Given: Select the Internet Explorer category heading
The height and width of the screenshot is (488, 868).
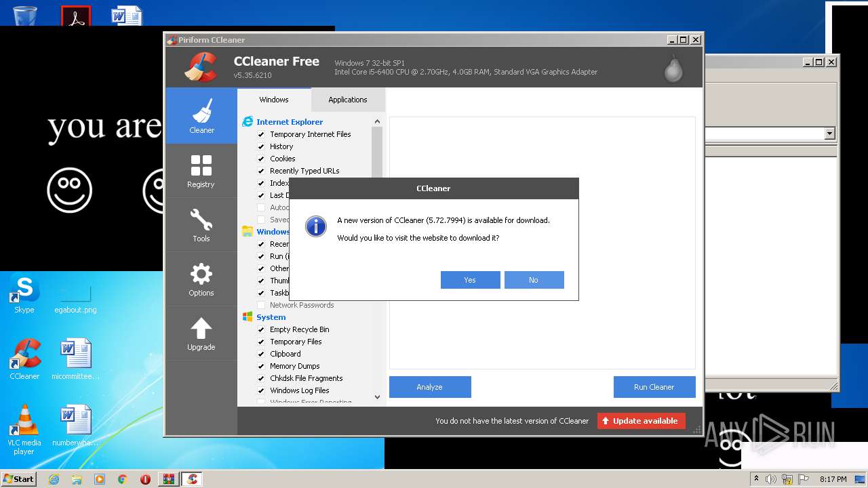Looking at the screenshot, I should pos(290,122).
